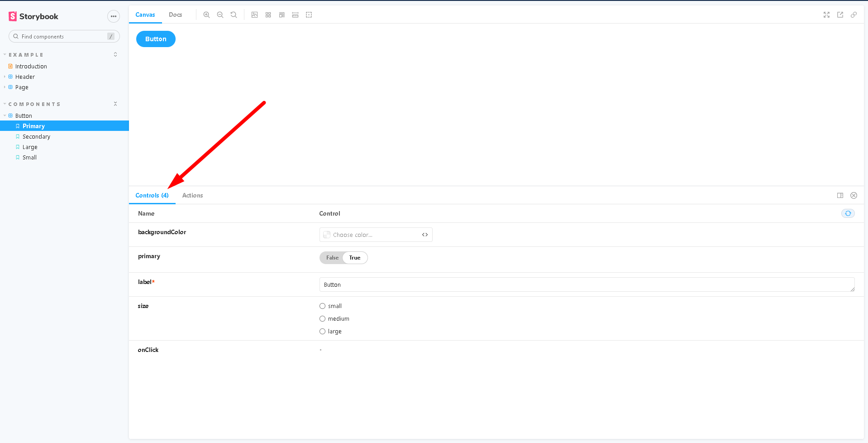Screen dimensions: 868x443
Task: Click the zoom in icon in toolbar
Action: click(206, 15)
